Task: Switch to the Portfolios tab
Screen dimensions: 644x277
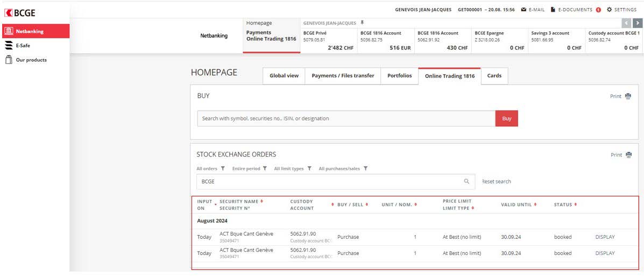Action: tap(400, 76)
